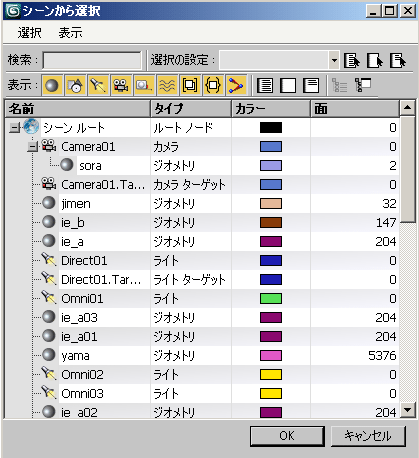Collapse the scene root node
The width and height of the screenshot is (419, 458).
[14, 128]
